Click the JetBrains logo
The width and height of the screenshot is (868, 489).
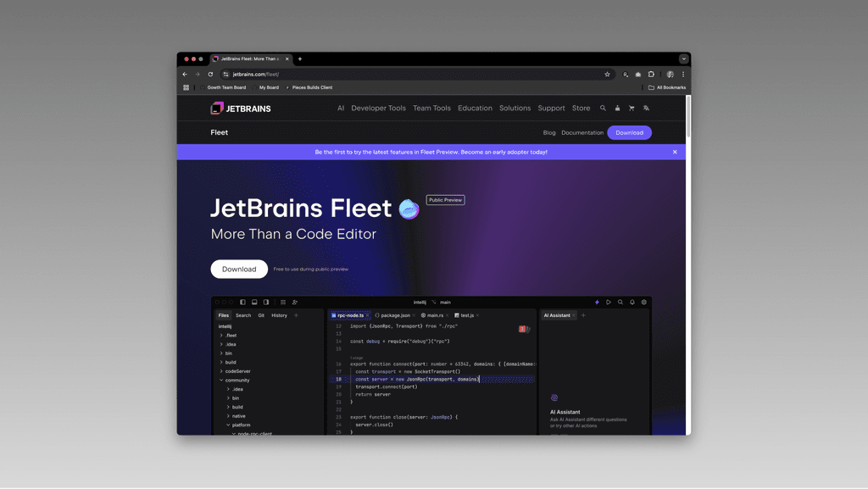point(241,108)
